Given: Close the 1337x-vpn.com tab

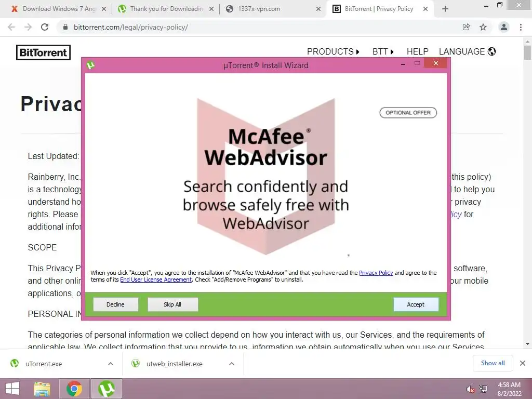Looking at the screenshot, I should click(x=318, y=9).
